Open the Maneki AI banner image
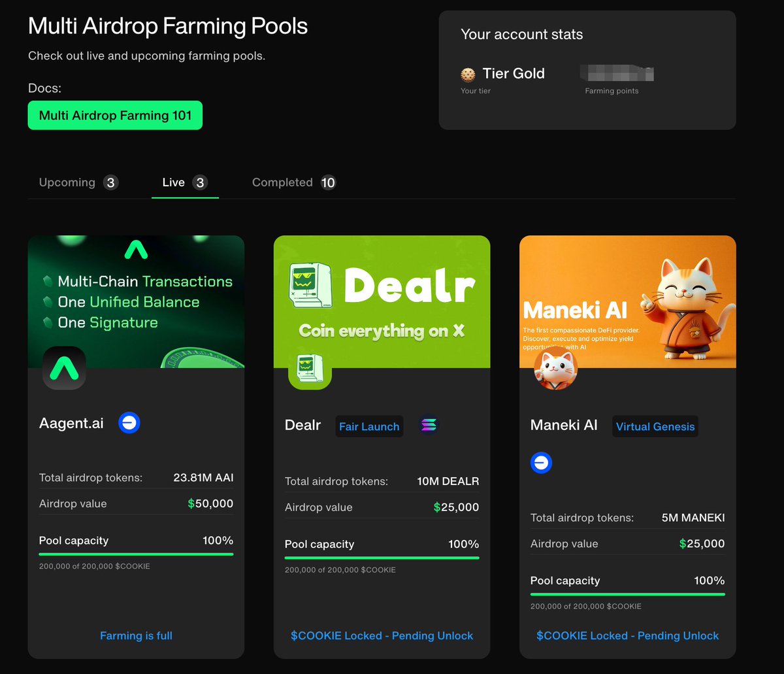Image resolution: width=784 pixels, height=674 pixels. coord(627,301)
